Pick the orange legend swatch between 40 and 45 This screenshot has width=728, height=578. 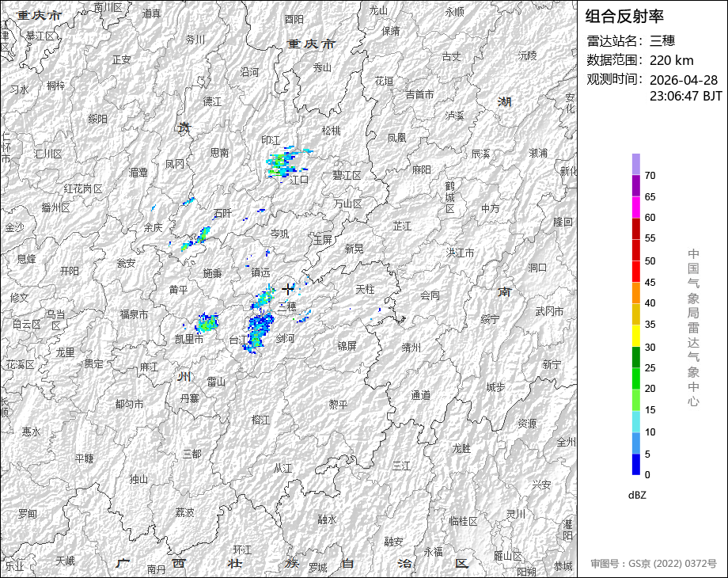[636, 293]
